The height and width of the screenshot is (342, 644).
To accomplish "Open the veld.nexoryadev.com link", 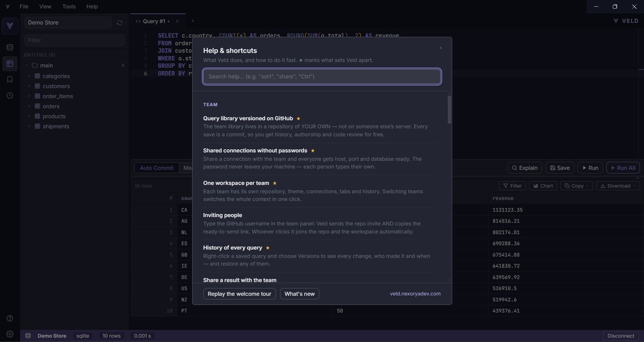I will click(415, 294).
